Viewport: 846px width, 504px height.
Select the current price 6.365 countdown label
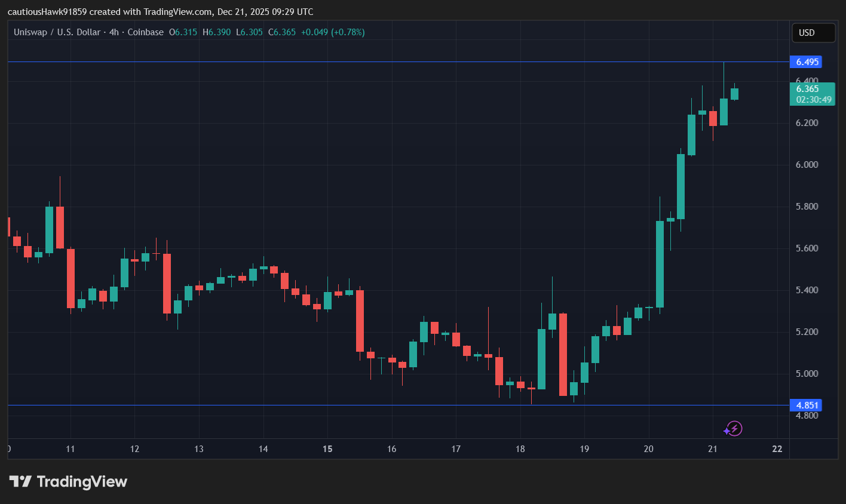point(813,94)
